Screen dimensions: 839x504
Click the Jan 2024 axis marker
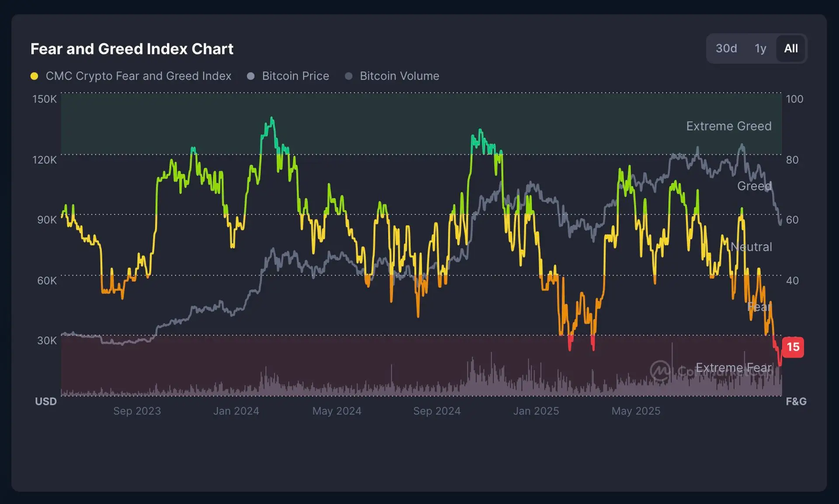point(236,411)
